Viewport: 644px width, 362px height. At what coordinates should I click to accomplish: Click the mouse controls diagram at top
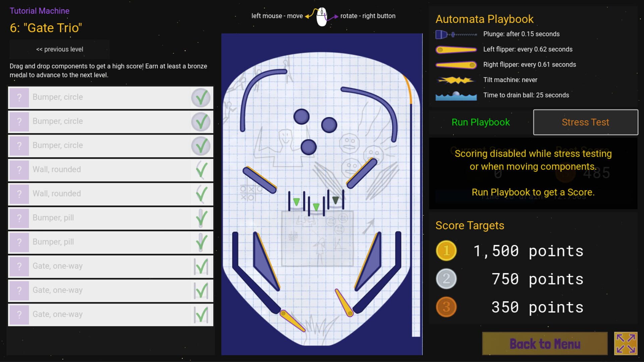322,16
